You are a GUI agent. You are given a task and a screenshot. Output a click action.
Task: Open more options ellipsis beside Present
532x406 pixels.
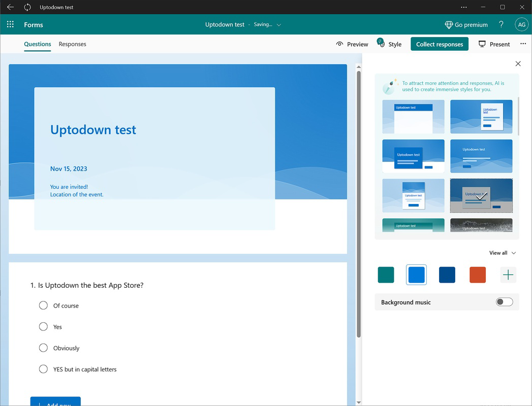coord(523,44)
